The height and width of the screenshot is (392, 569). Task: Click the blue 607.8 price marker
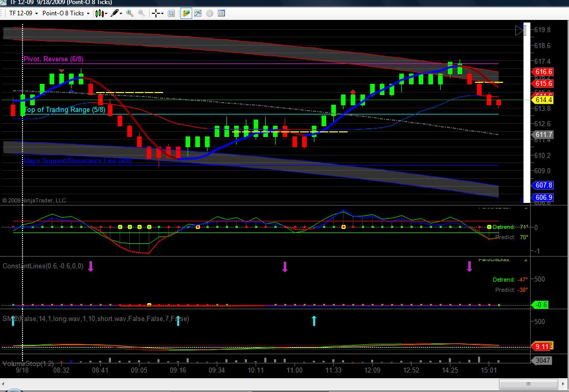[543, 185]
